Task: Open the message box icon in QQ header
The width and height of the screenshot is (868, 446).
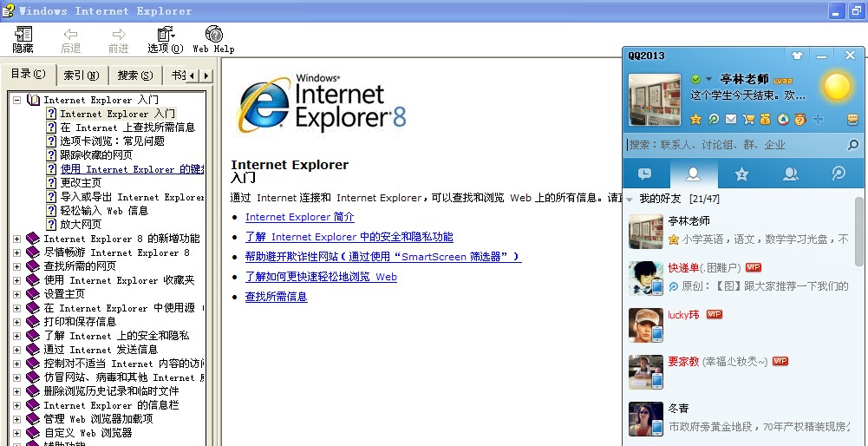Action: [x=852, y=119]
